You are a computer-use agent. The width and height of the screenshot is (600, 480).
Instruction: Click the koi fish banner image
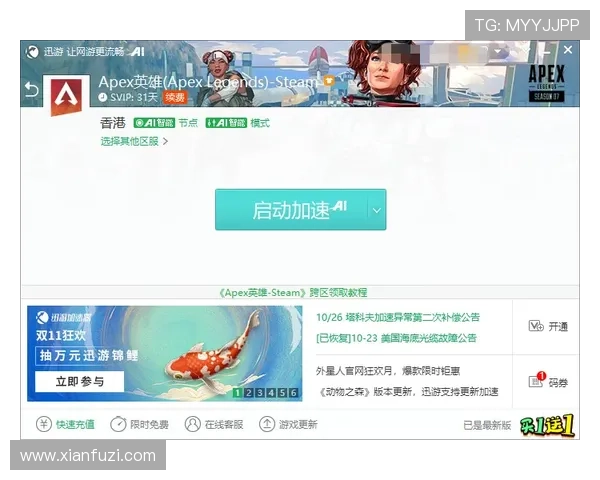[165, 353]
